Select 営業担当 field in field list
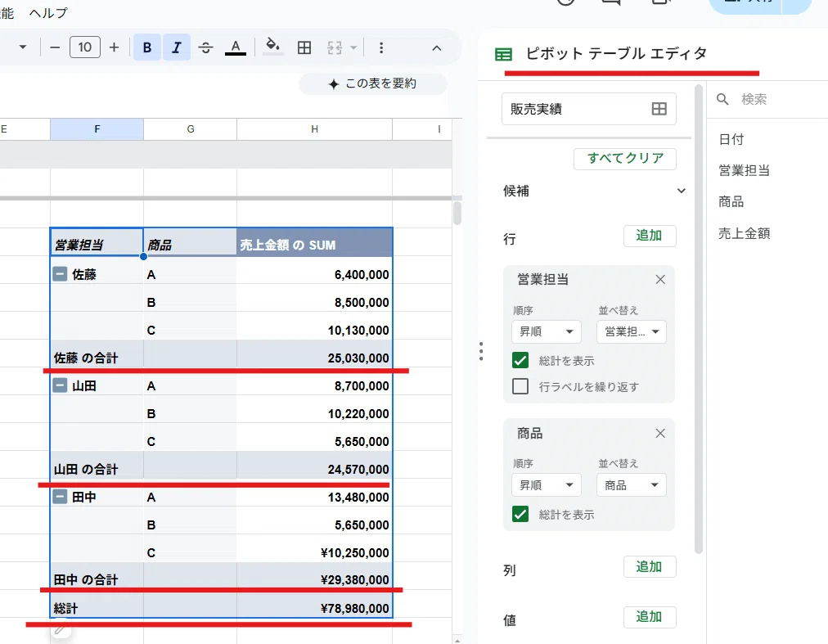This screenshot has height=644, width=828. coord(744,170)
